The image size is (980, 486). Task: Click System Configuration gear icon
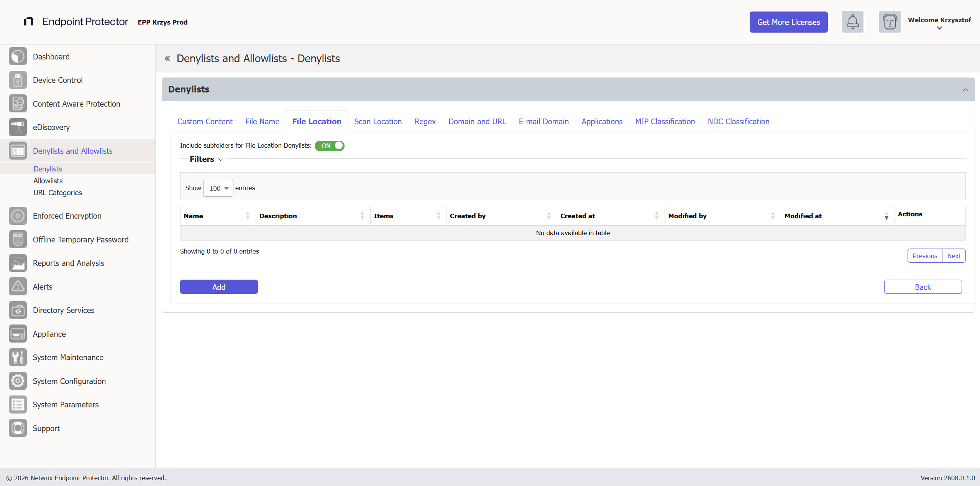[18, 381]
